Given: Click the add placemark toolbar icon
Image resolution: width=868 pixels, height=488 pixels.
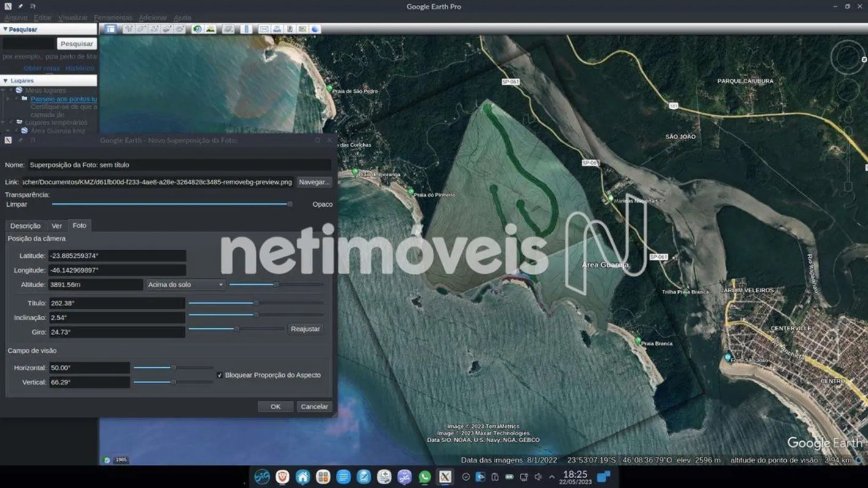Looking at the screenshot, I should point(129,29).
